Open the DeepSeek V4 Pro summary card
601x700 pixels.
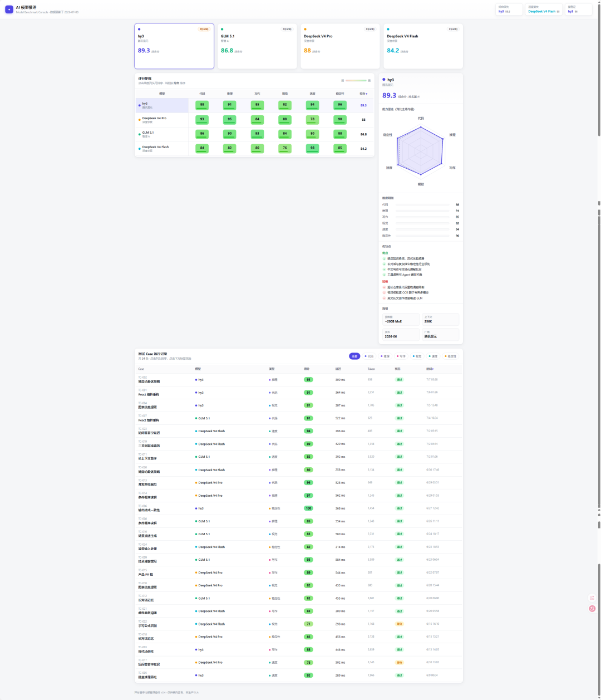(340, 46)
